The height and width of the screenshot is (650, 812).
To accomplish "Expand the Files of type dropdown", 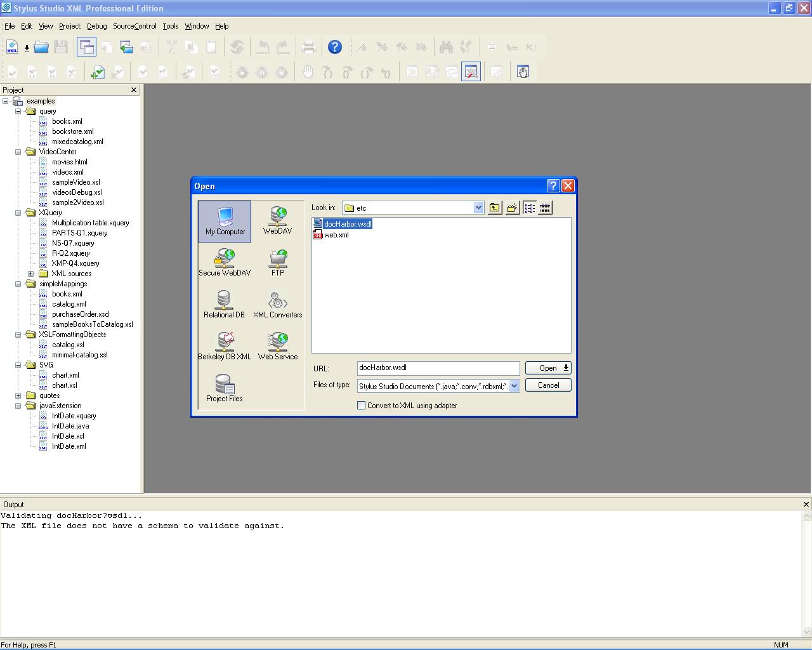I will point(514,386).
